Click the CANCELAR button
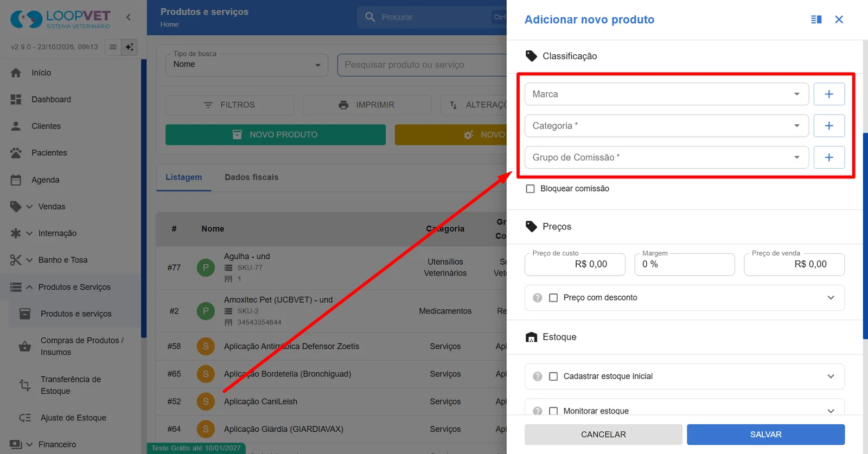 603,434
